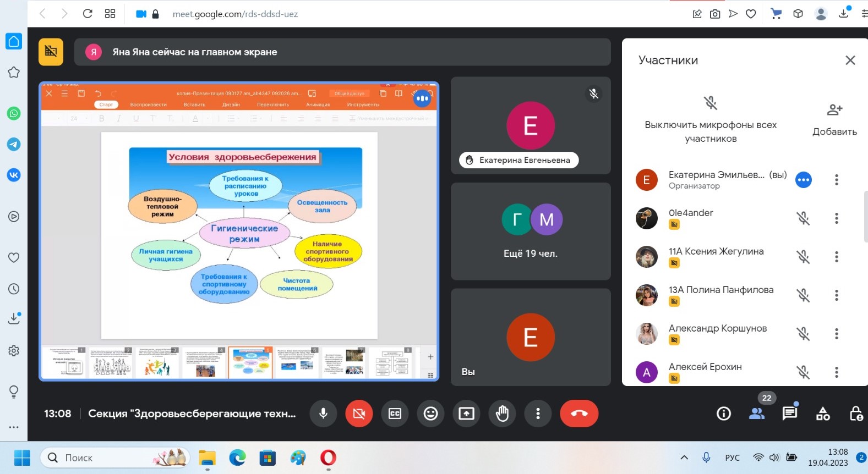Open the sidebar history clock icon
Image resolution: width=868 pixels, height=474 pixels.
pos(14,289)
